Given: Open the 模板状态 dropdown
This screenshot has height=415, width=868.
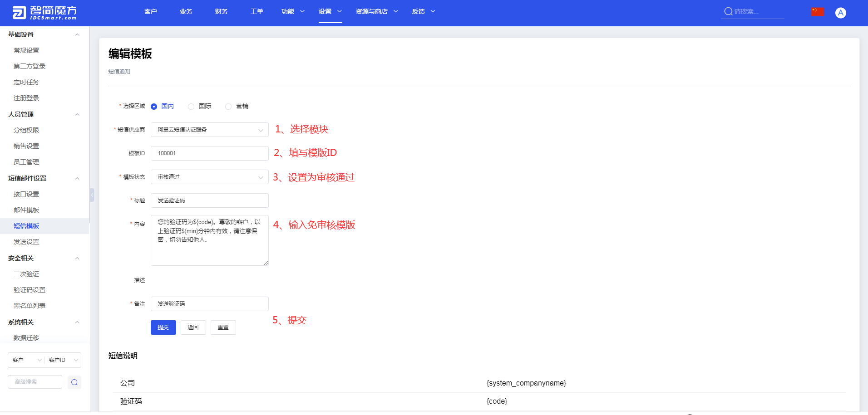Looking at the screenshot, I should (x=209, y=177).
